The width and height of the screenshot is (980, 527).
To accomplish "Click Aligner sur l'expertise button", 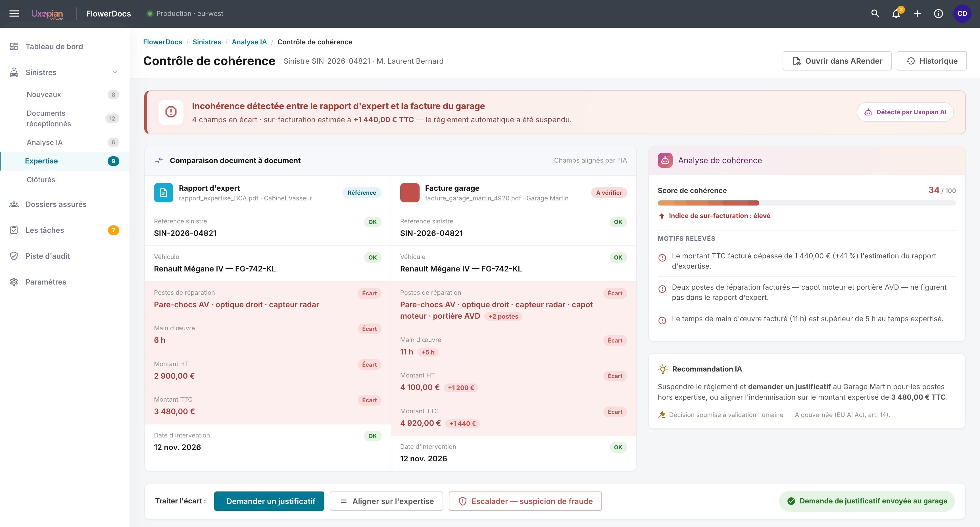I will (386, 501).
